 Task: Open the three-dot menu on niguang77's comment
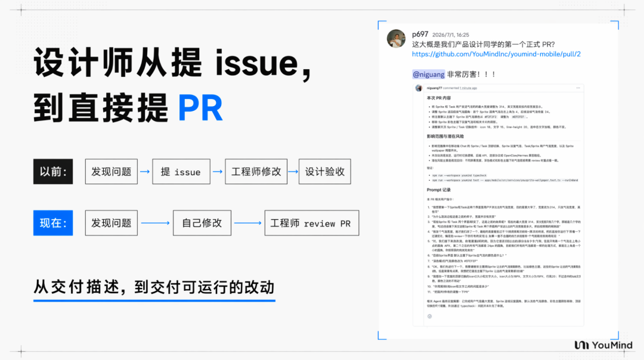click(578, 88)
